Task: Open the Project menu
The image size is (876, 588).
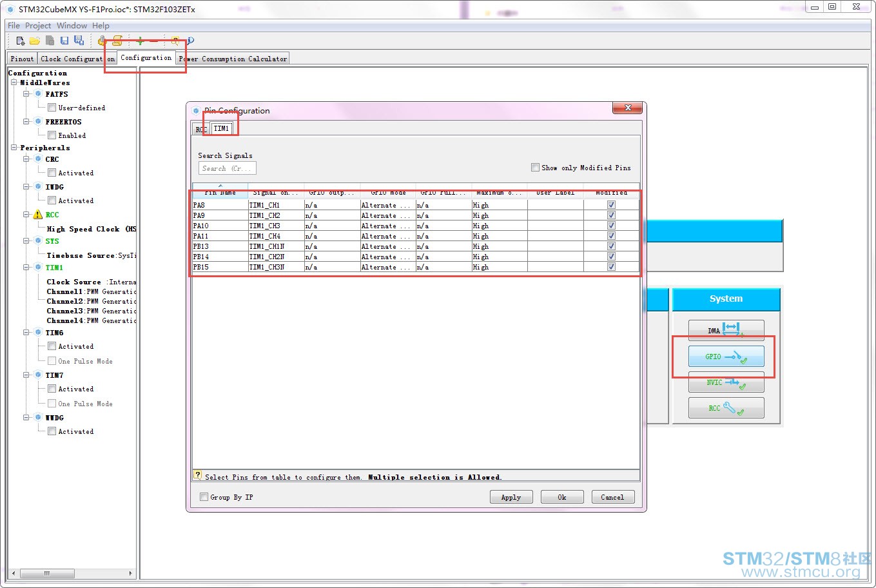Action: 38,26
